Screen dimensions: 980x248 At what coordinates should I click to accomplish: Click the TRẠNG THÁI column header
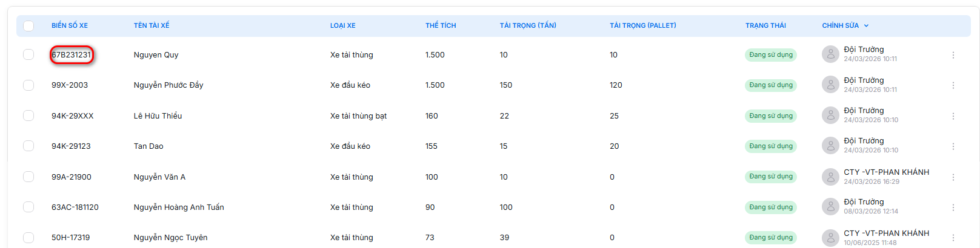765,25
